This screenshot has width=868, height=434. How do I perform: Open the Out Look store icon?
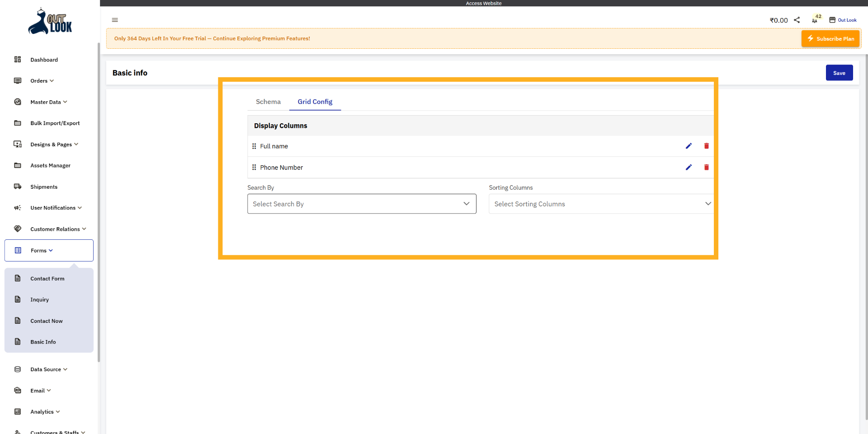click(x=832, y=20)
